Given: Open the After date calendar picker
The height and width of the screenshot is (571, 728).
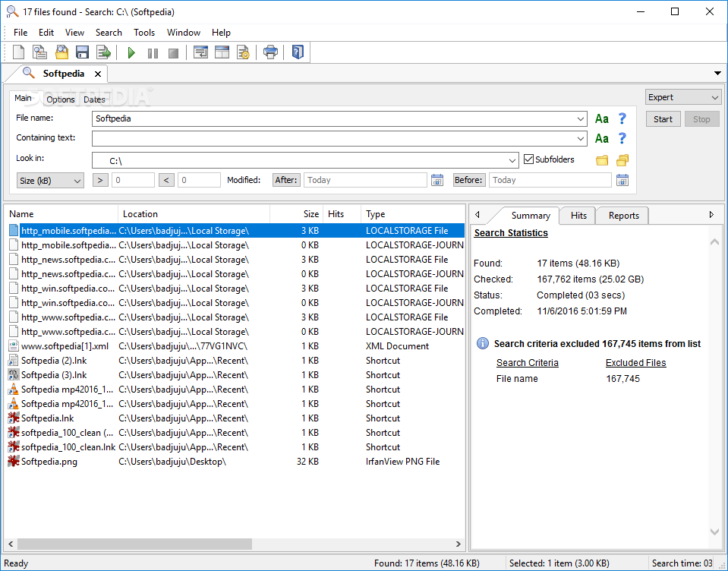Looking at the screenshot, I should pyautogui.click(x=437, y=180).
